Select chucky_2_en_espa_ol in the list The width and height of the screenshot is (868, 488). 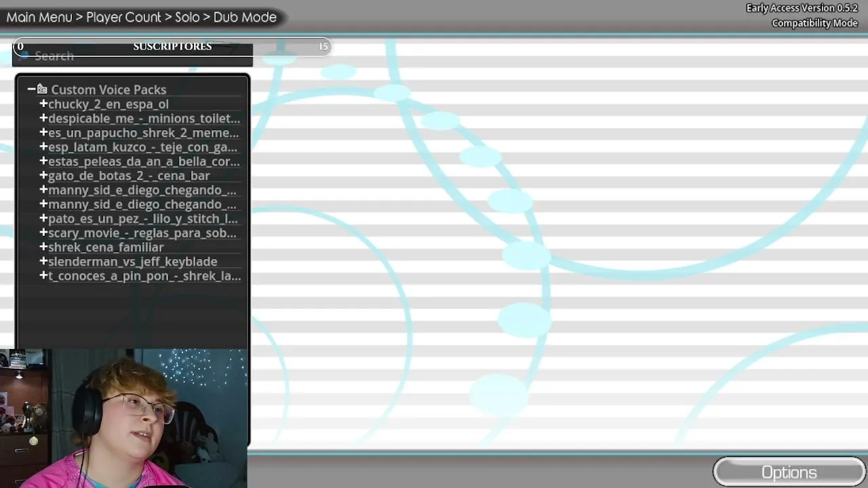[x=108, y=104]
